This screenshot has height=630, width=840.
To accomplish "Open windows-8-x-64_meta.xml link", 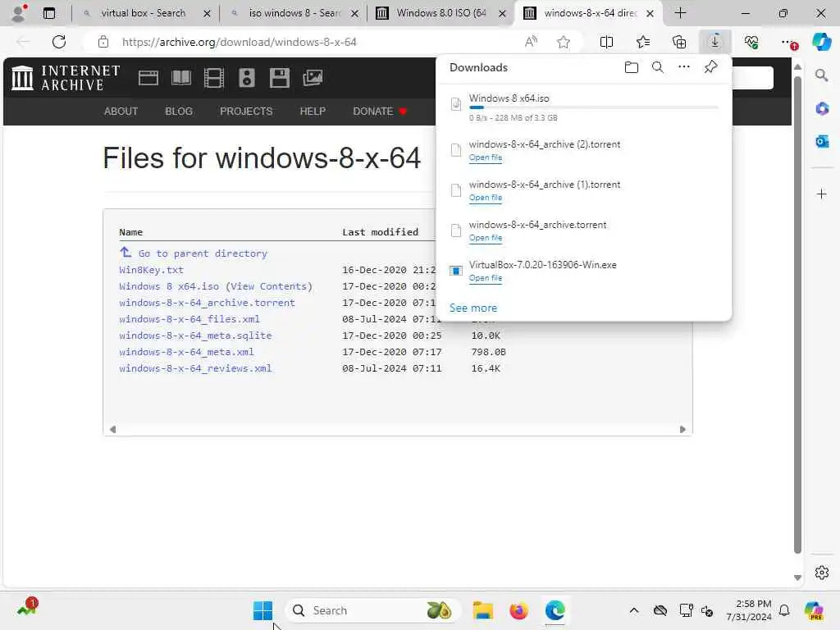I will (x=186, y=352).
